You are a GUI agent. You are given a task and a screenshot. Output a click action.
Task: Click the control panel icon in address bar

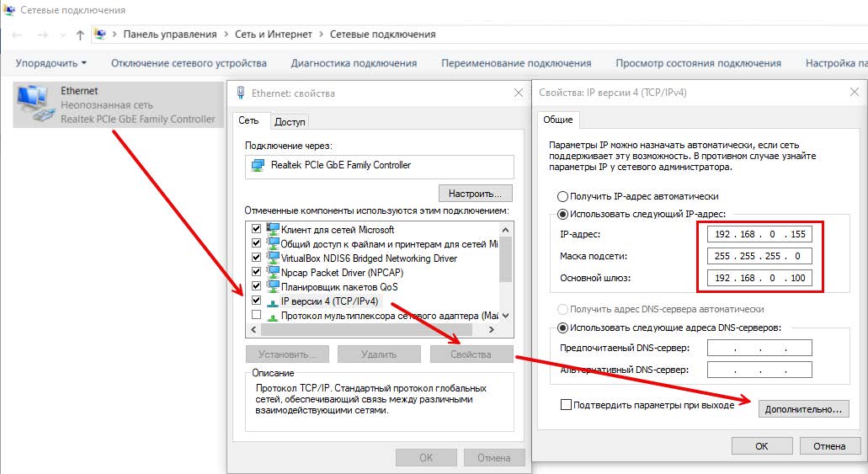pyautogui.click(x=99, y=35)
